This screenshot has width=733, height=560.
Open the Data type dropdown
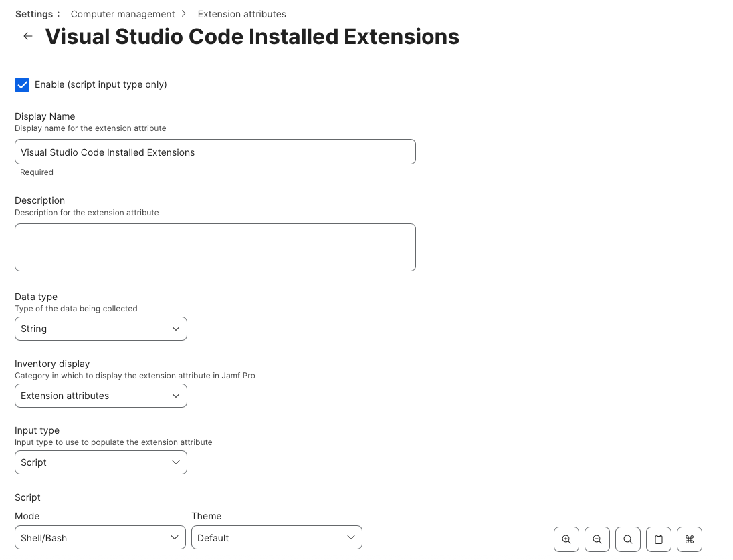click(101, 329)
